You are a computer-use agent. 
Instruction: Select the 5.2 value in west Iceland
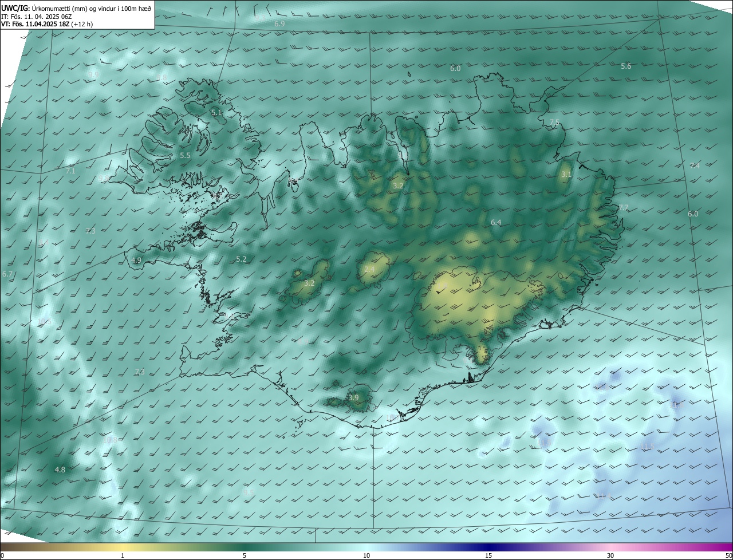241,259
